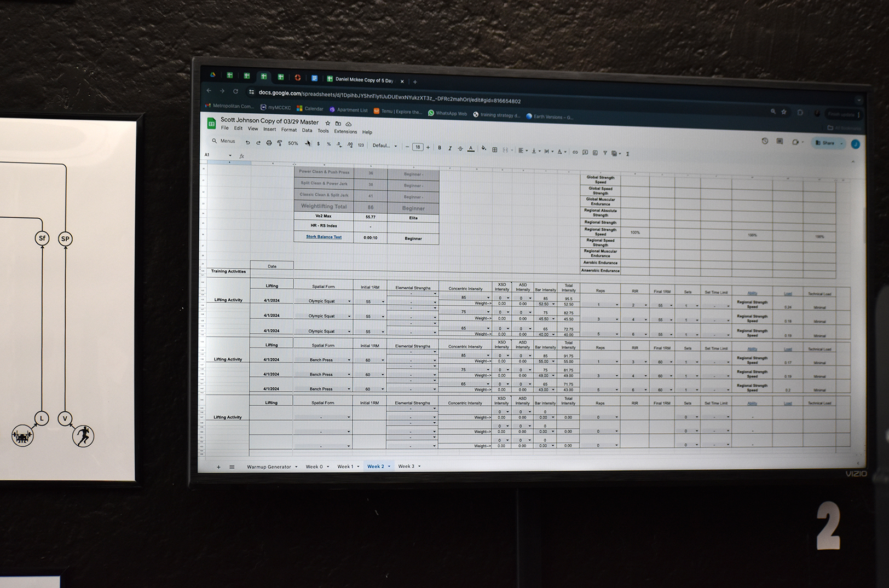This screenshot has width=889, height=588.
Task: Toggle italic formatting
Action: [x=449, y=148]
